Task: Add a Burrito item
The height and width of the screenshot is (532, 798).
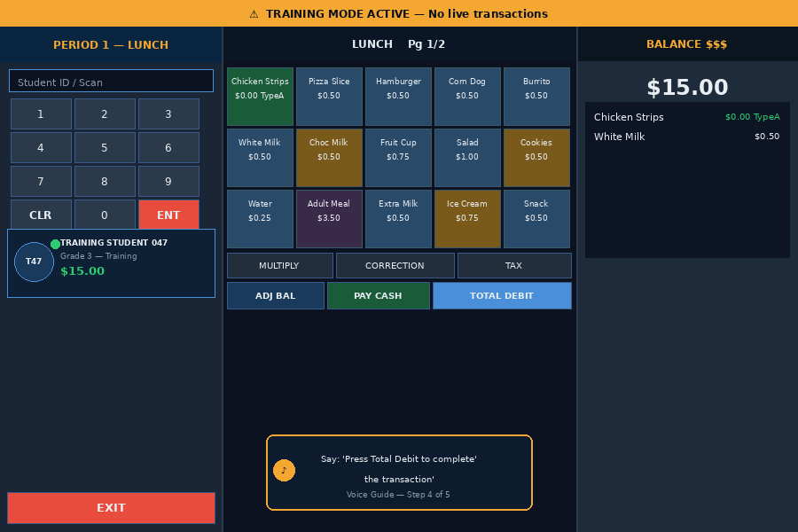Action: [x=537, y=97]
